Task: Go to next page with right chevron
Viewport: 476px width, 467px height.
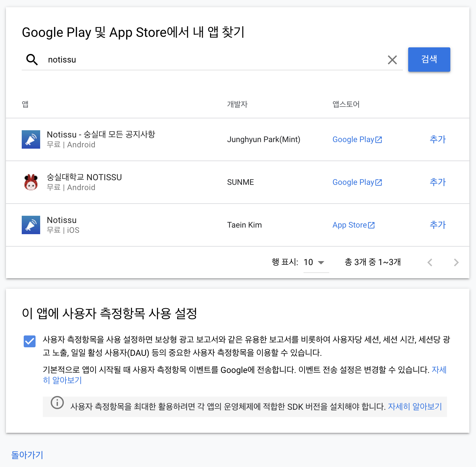Action: tap(456, 262)
